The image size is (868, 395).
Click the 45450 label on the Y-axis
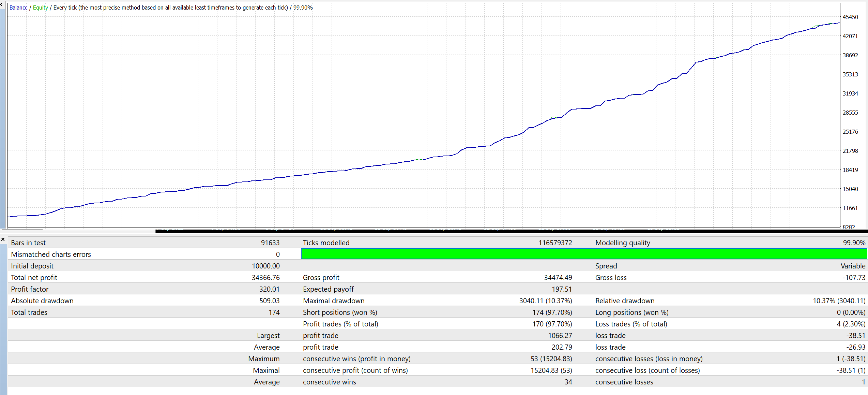coord(850,17)
